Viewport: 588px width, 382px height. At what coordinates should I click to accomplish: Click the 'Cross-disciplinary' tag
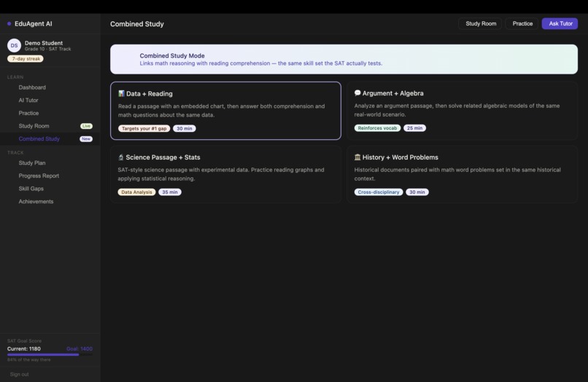point(379,192)
